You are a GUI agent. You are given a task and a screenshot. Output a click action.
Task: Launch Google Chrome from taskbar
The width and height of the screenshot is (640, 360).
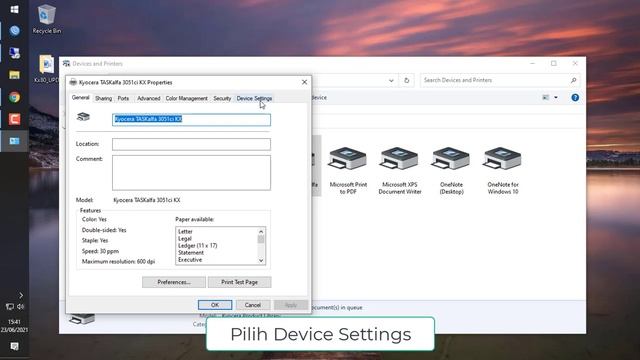pyautogui.click(x=14, y=97)
